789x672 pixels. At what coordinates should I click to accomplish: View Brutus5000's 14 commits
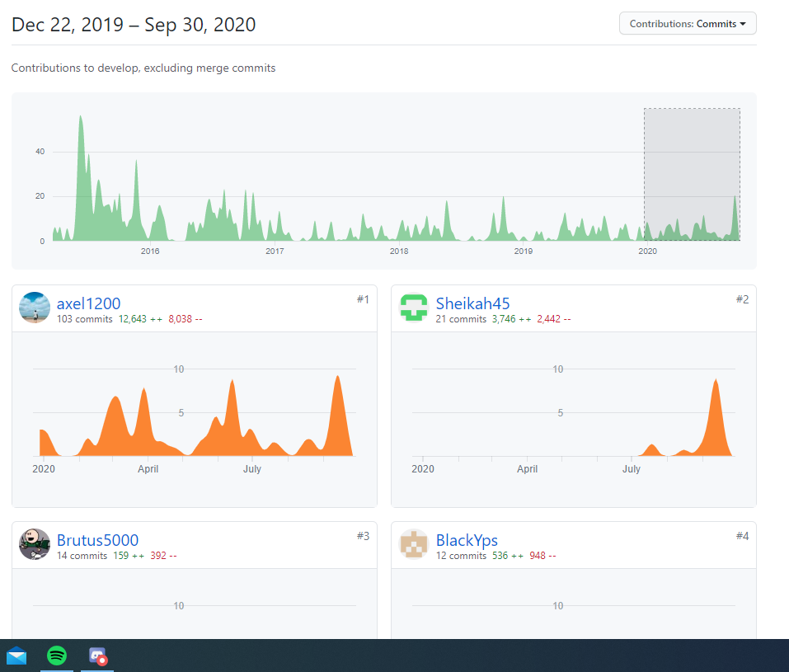tap(82, 556)
